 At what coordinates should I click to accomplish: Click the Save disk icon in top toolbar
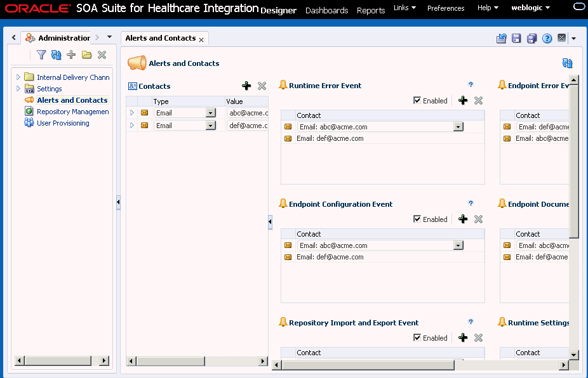tap(516, 38)
